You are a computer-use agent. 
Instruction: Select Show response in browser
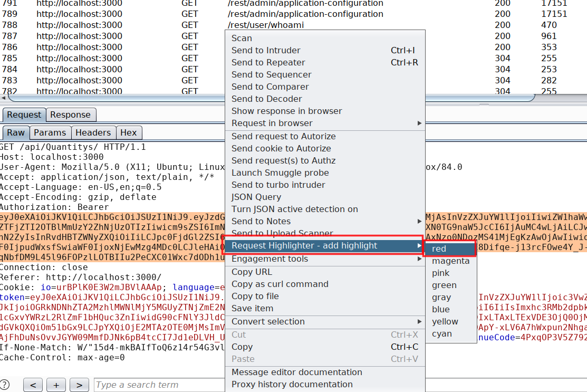tap(325, 111)
